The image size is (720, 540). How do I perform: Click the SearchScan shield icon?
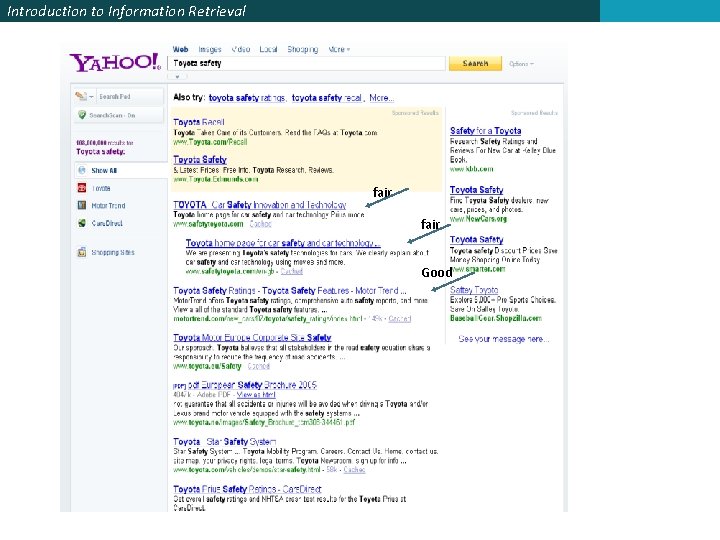pos(82,115)
